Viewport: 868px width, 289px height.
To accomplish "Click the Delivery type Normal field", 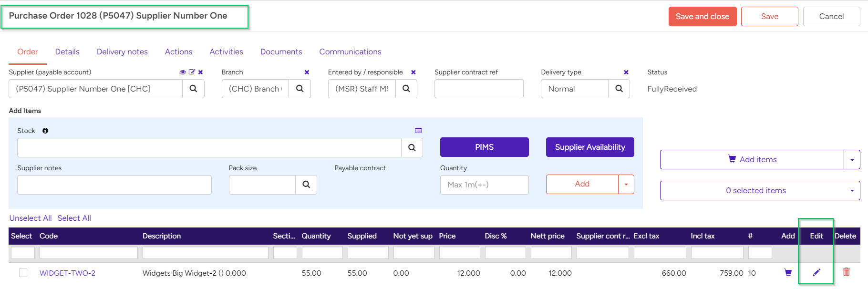I will [x=575, y=89].
